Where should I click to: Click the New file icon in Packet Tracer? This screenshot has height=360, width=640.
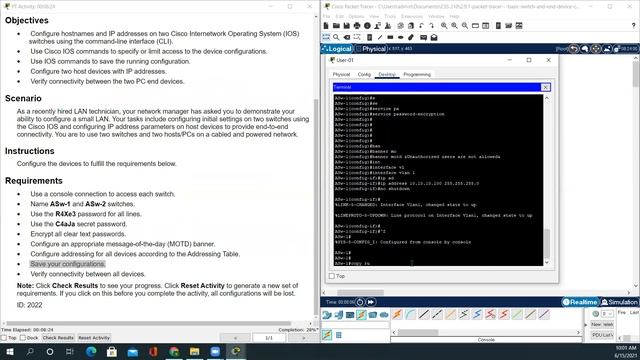(x=326, y=26)
